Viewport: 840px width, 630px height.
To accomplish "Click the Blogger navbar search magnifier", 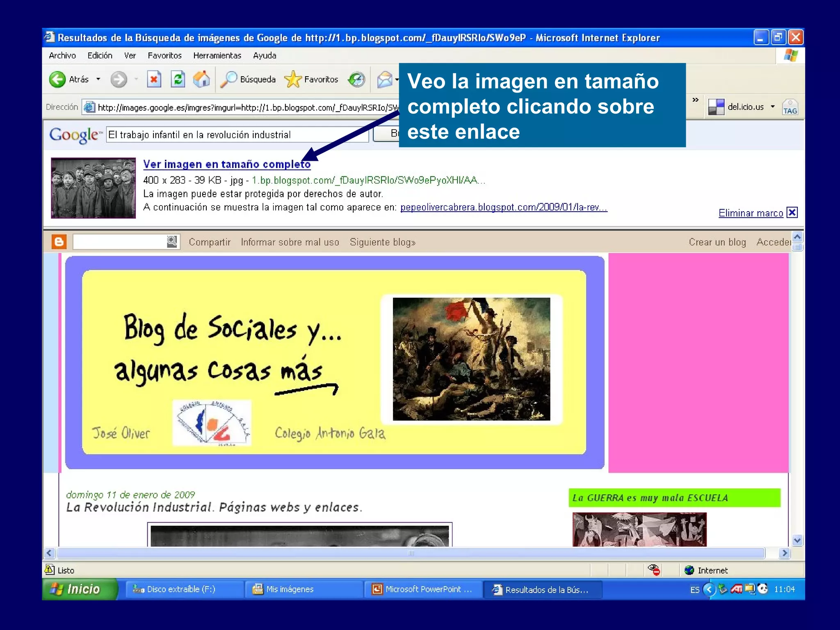I will click(x=172, y=242).
